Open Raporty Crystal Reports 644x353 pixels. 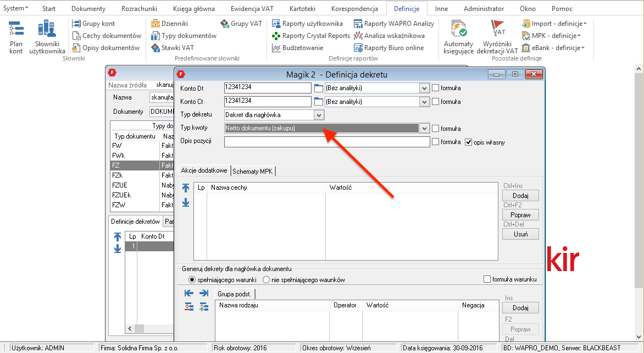(x=311, y=36)
